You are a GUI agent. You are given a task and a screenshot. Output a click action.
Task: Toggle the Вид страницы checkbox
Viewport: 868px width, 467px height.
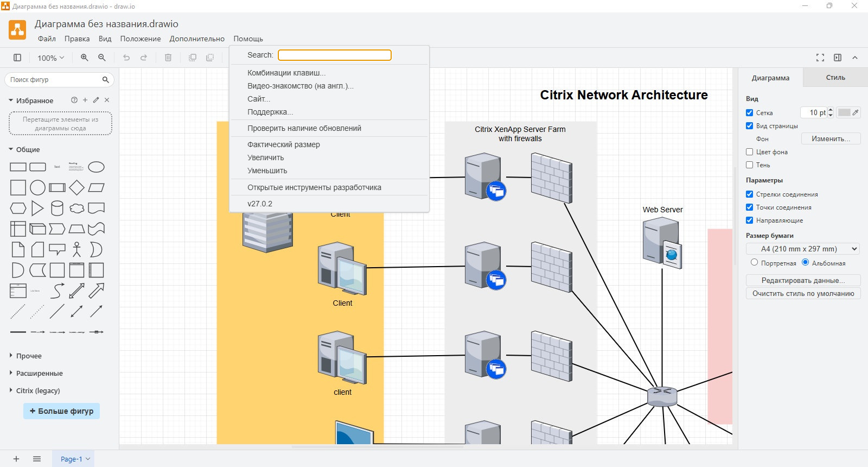[x=749, y=125]
